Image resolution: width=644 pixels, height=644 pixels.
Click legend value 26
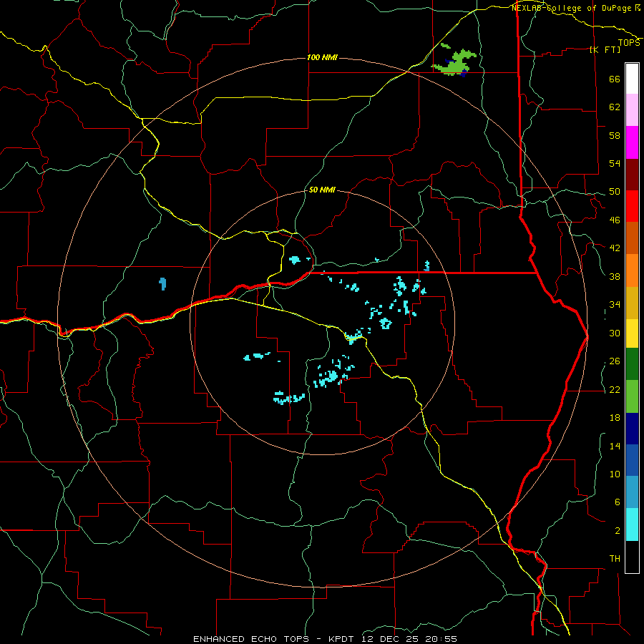pyautogui.click(x=615, y=361)
